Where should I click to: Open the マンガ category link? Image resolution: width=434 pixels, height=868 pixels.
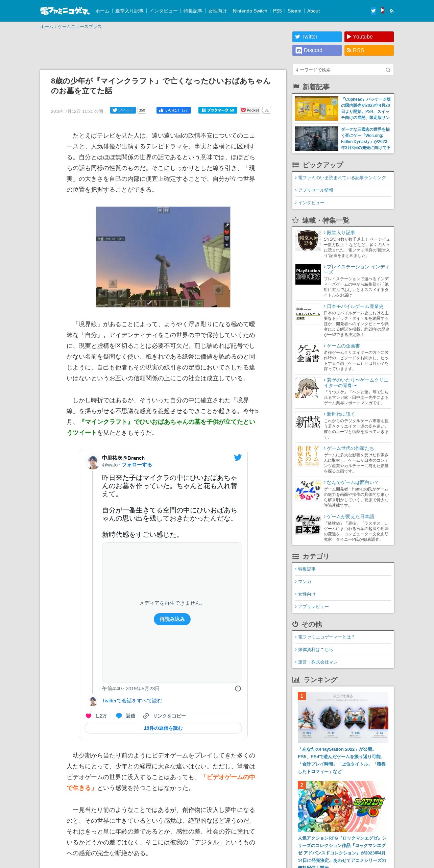point(304,582)
